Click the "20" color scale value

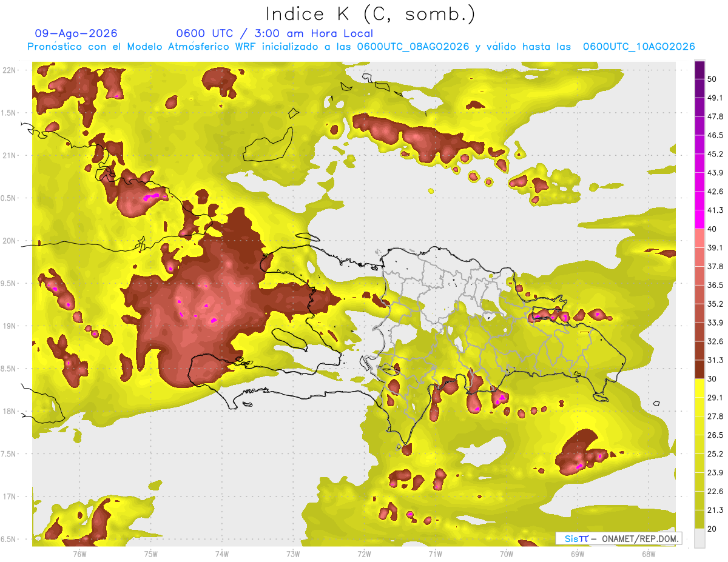point(712,529)
